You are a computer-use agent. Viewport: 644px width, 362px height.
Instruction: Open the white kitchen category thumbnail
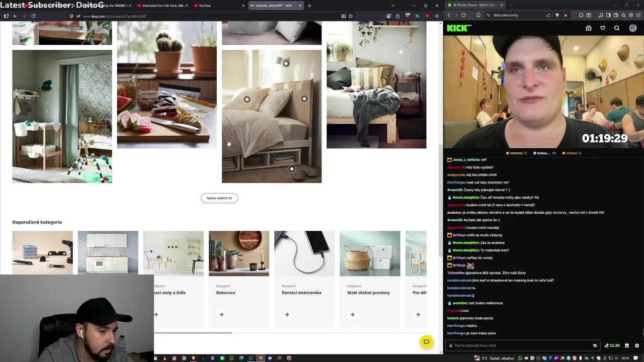tap(108, 252)
